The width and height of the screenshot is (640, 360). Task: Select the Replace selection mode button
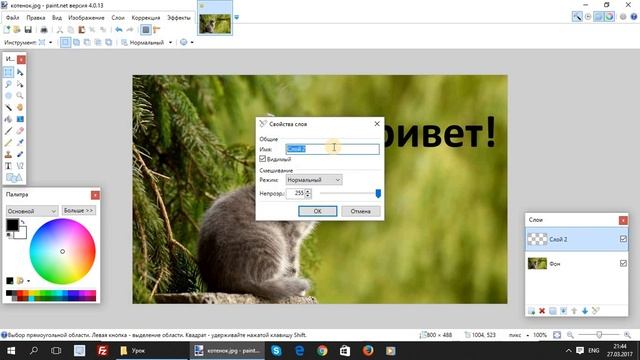(x=65, y=42)
